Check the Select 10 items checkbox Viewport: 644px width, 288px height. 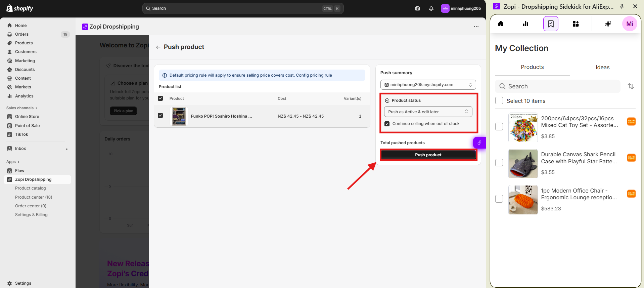click(x=499, y=101)
